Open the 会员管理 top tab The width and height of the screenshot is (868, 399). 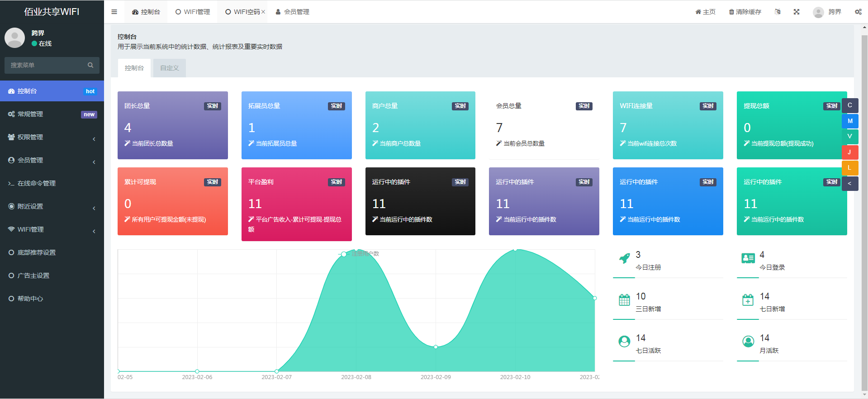292,12
